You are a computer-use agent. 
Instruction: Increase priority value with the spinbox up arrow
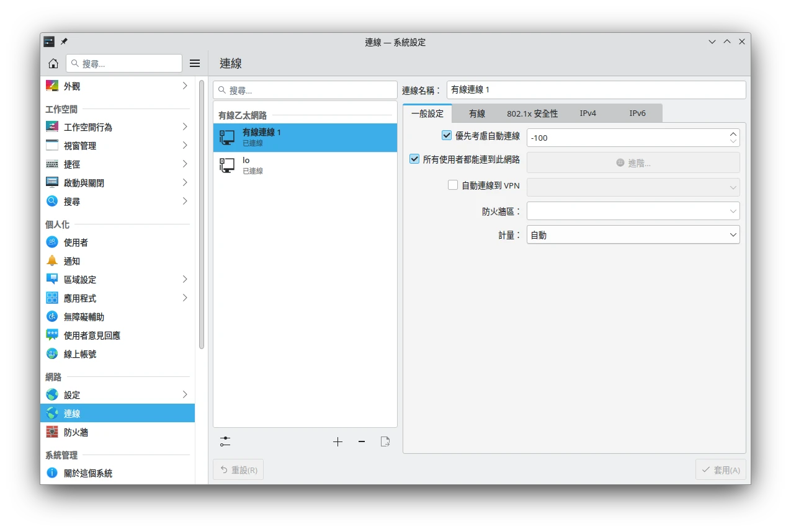click(x=733, y=133)
